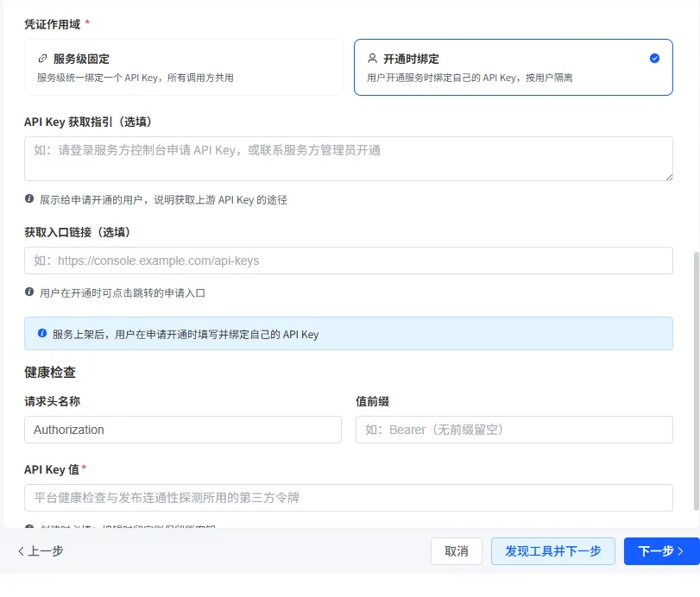This screenshot has width=700, height=597.
Task: Click the API Key 获取指引（选填） label
Action: (x=88, y=122)
